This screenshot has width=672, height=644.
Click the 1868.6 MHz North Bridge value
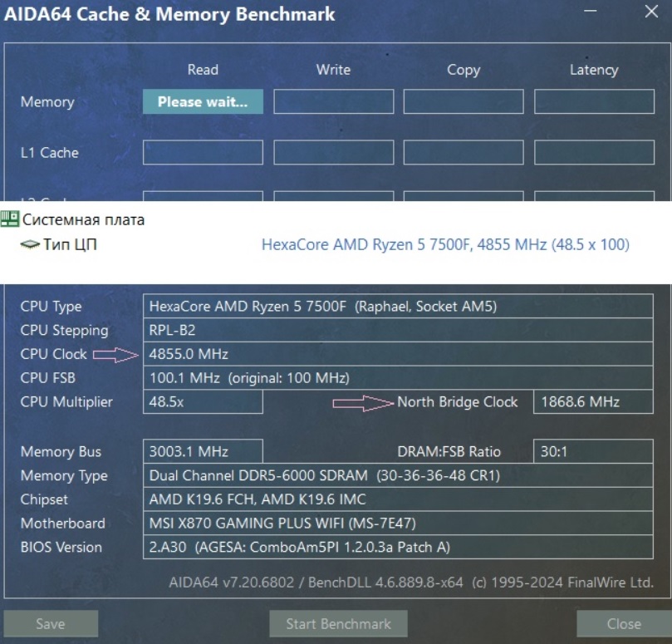point(594,401)
